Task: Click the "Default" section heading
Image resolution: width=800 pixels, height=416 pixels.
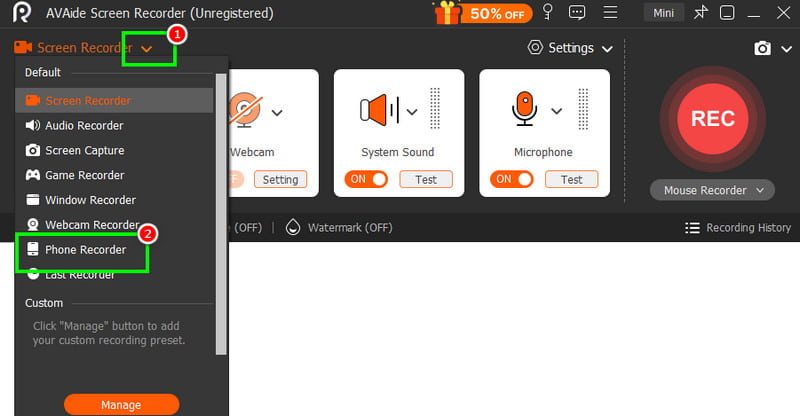Action: point(43,72)
